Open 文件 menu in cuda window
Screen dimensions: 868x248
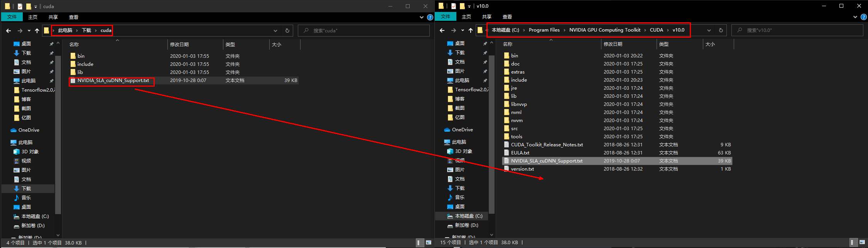[12, 17]
